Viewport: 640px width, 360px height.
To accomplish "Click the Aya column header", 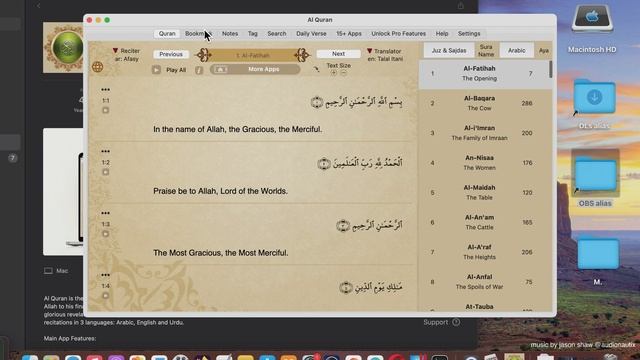I will pos(544,50).
